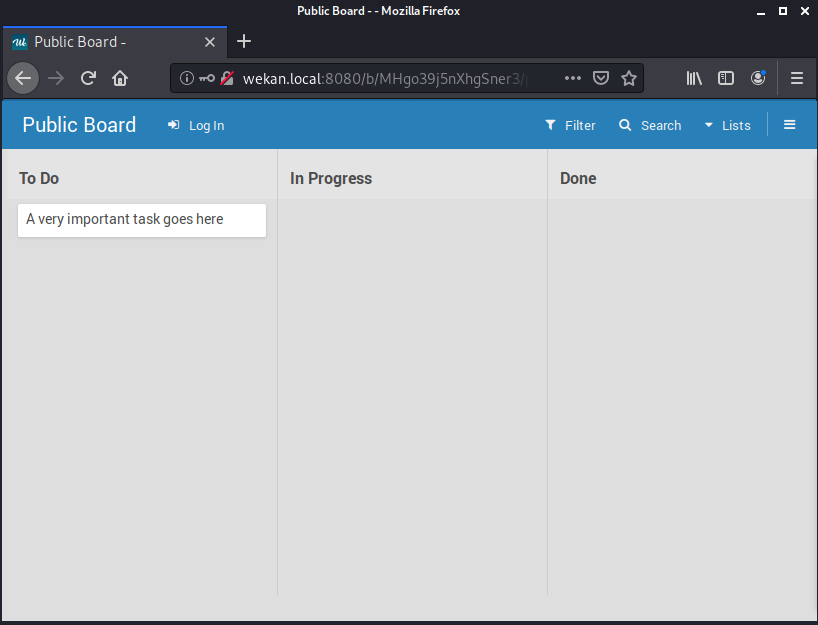Show site information for wekan.local
The image size is (818, 625).
point(187,78)
